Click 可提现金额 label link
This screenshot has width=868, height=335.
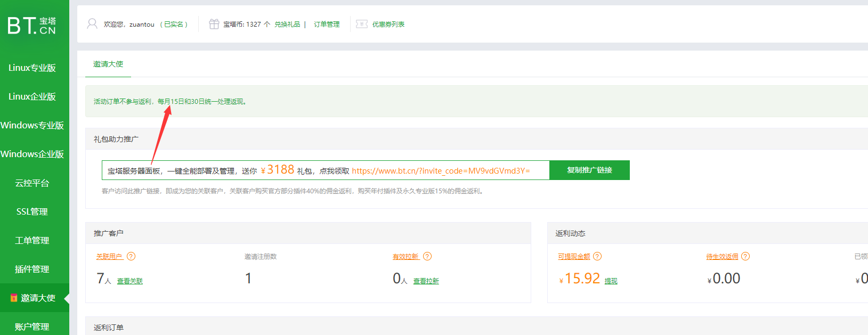[574, 257]
